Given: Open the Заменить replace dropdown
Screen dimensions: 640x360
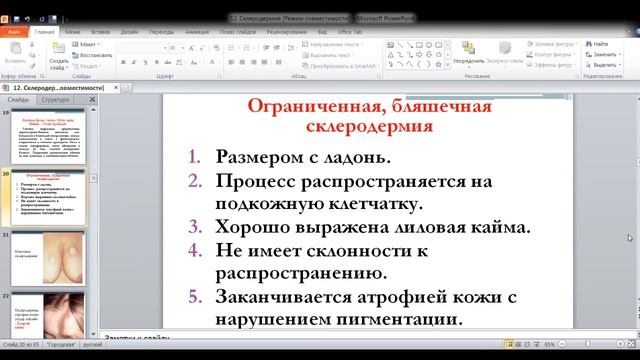Looking at the screenshot, I should [603, 55].
